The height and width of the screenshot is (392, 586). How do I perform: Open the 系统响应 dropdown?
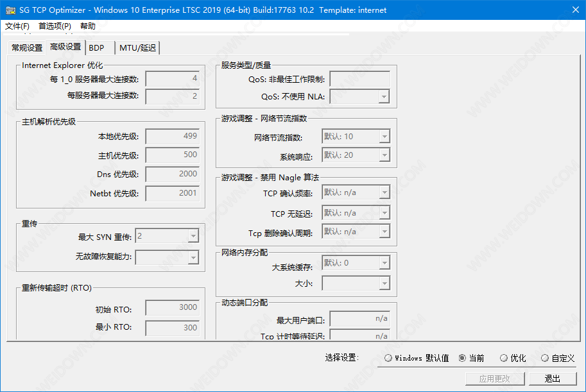(384, 155)
